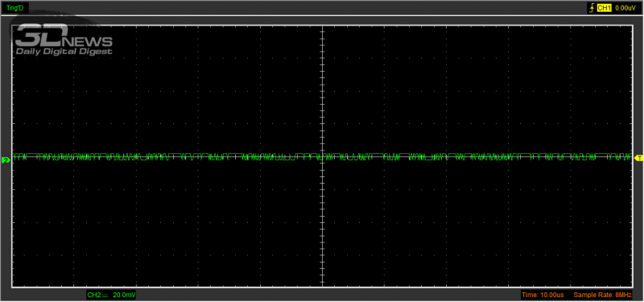Viewport: 644px width, 302px height.
Task: Click the center crosshair of the graticule
Action: pyautogui.click(x=323, y=156)
